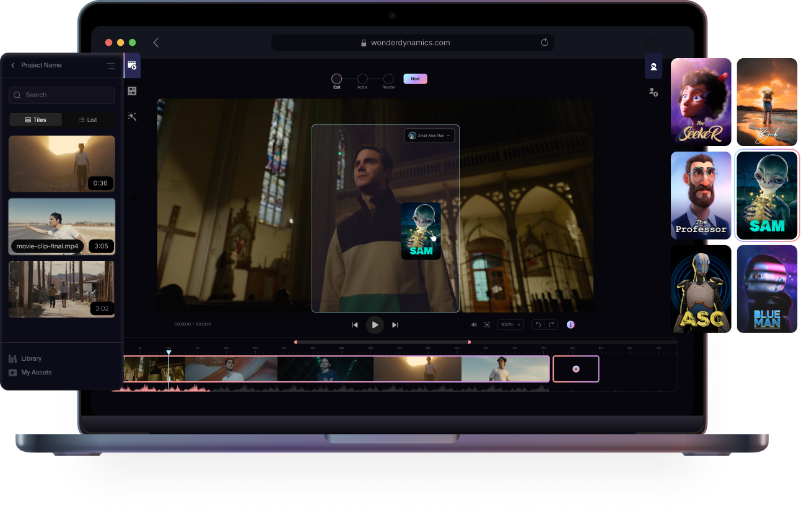Choose The Seeker character card
804x523 pixels.
point(701,102)
